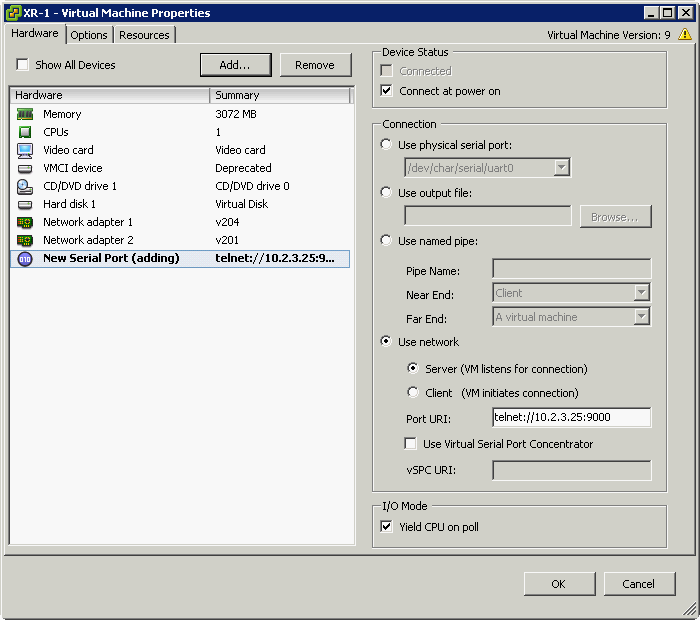Select the Network adapter 2 label

88,240
